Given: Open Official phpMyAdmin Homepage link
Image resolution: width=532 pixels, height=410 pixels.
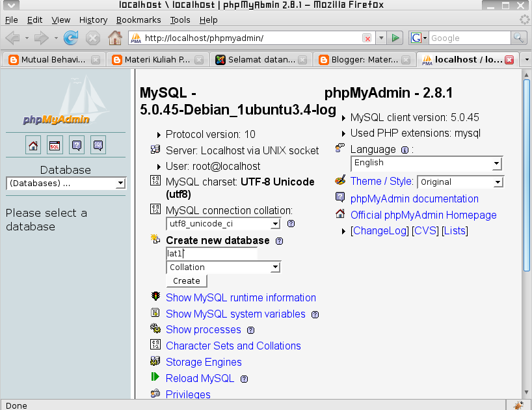Looking at the screenshot, I should 423,215.
